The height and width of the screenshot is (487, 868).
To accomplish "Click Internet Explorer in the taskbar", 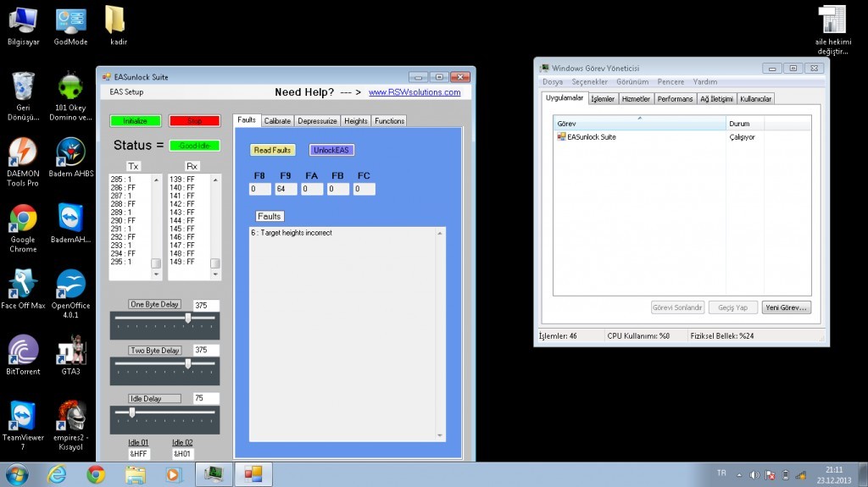I will coord(57,473).
